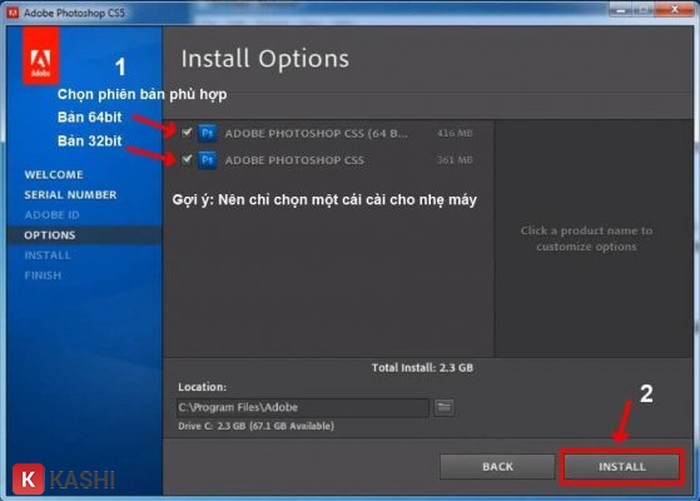
Task: Select the INSTALL step in the sidebar
Action: click(x=47, y=255)
